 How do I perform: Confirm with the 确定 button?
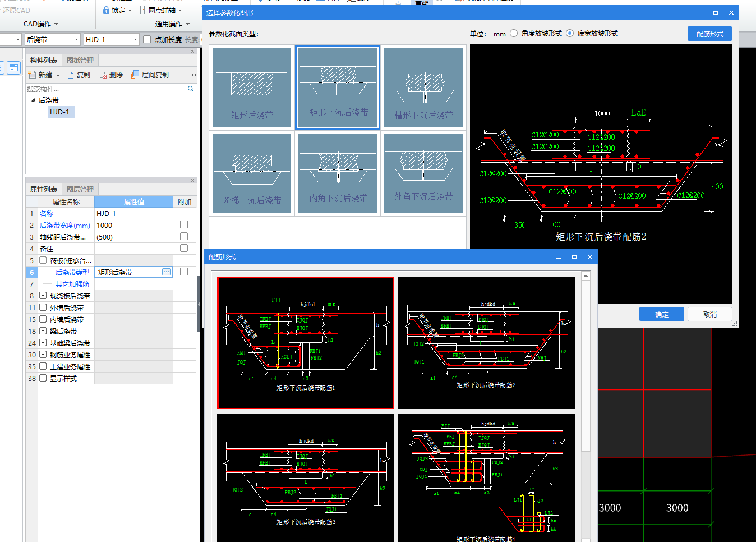(662, 314)
